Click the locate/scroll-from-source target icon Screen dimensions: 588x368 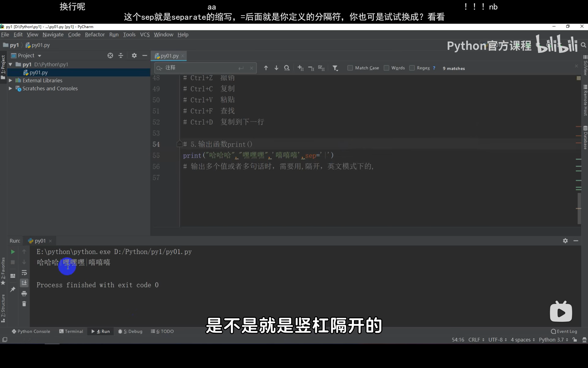tap(110, 56)
